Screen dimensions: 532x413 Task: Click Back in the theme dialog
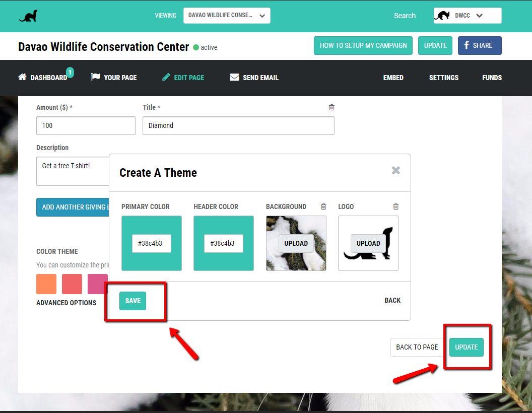pyautogui.click(x=392, y=300)
